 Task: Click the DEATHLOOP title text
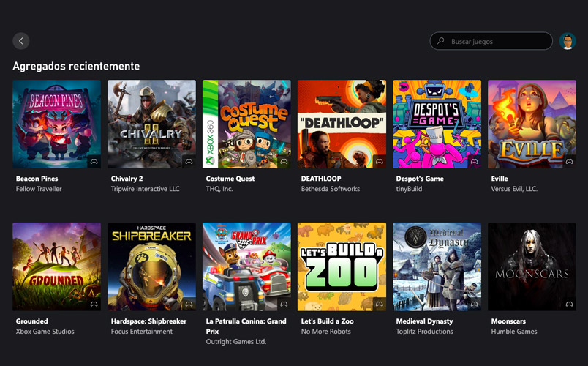coord(321,179)
